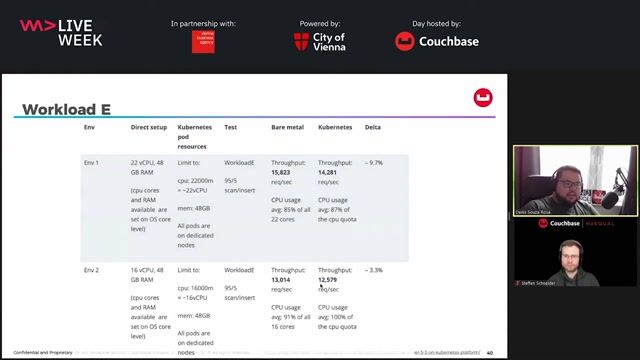This screenshot has width=640, height=360.
Task: Click '22 vCPU, 48 GB RAM' cell
Action: [x=147, y=167]
